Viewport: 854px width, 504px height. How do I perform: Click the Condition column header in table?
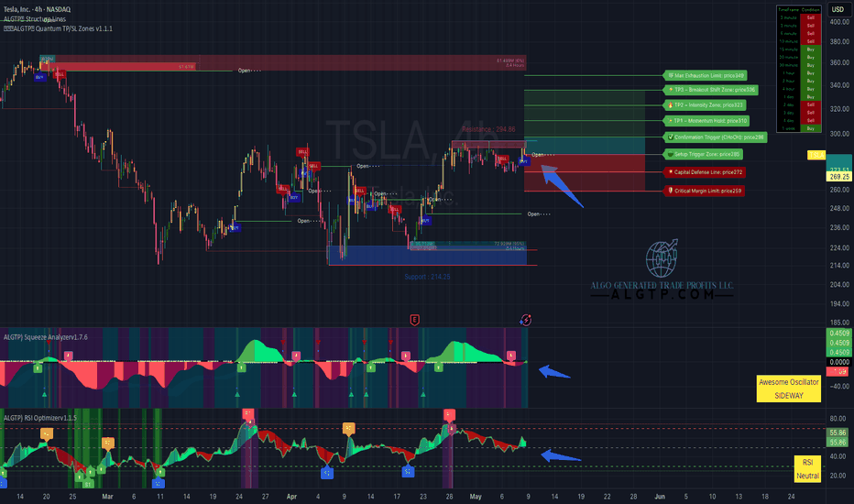click(x=810, y=10)
